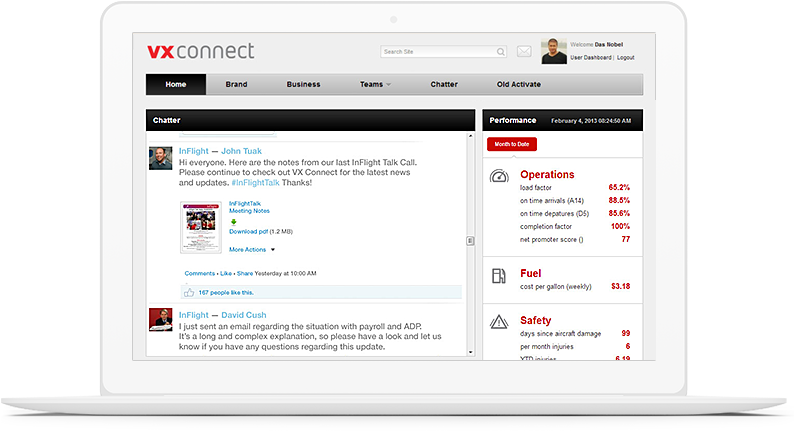Open the mail envelope icon
The height and width of the screenshot is (431, 794).
coord(524,52)
